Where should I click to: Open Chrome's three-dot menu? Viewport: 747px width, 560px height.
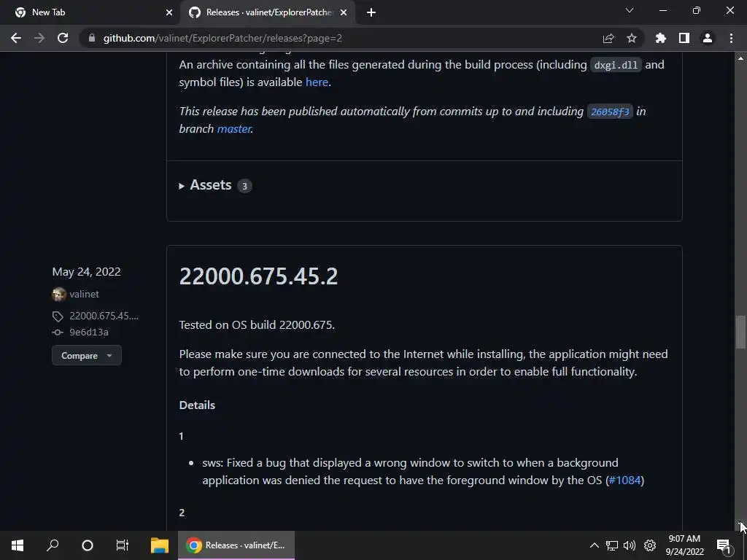click(731, 38)
